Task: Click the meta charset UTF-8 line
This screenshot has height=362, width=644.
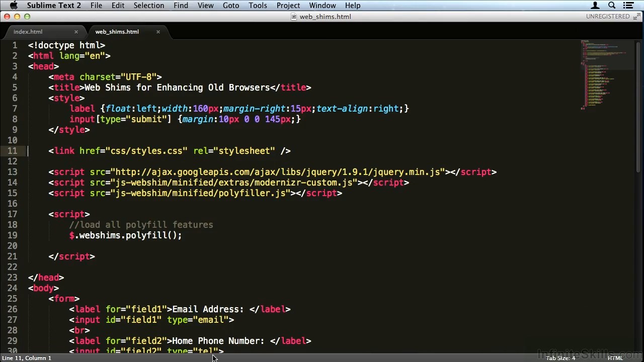Action: click(x=105, y=77)
